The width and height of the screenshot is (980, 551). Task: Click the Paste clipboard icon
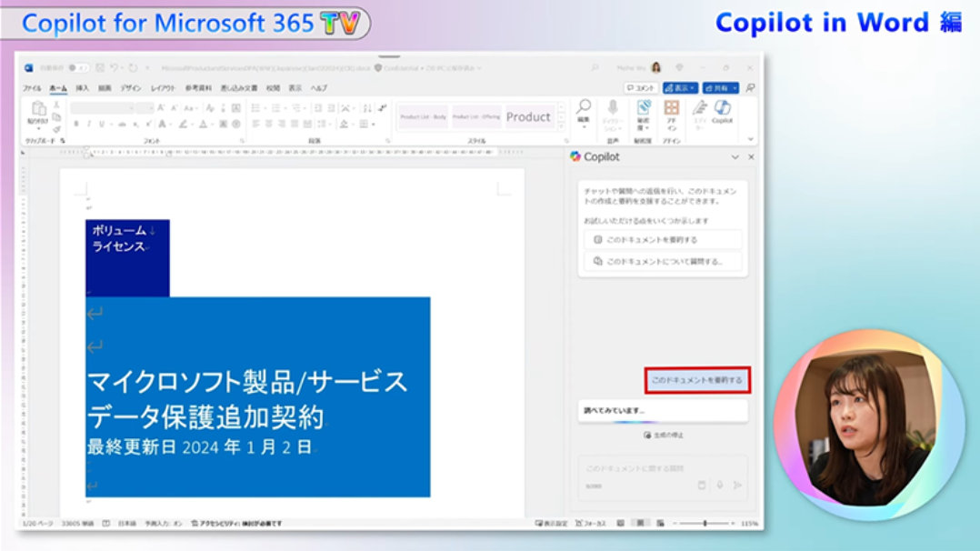pyautogui.click(x=37, y=111)
